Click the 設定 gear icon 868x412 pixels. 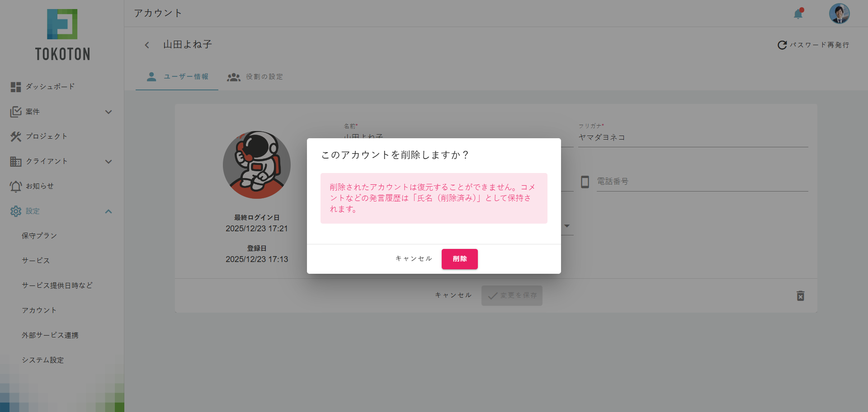pos(16,211)
